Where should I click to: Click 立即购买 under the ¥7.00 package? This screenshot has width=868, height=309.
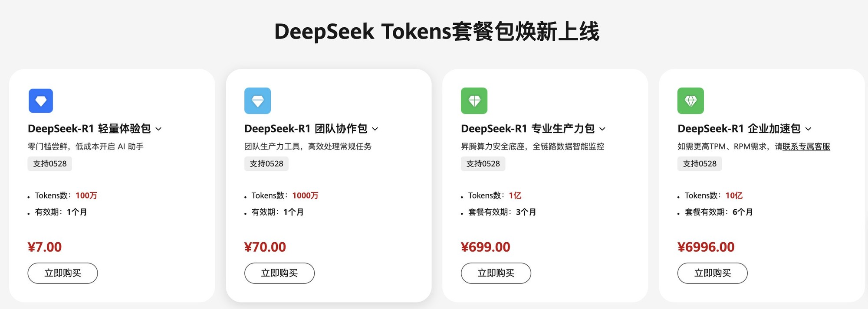pyautogui.click(x=62, y=273)
